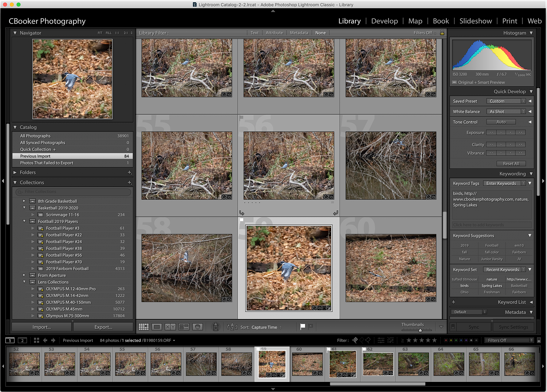Select the Painter spray can tool
547x392 pixels.
pyautogui.click(x=215, y=327)
